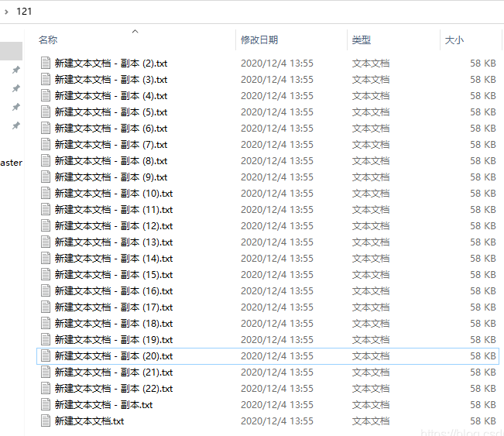This screenshot has height=436, width=504.
Task: Click file icon of 副本 (18).txt
Action: (46, 324)
